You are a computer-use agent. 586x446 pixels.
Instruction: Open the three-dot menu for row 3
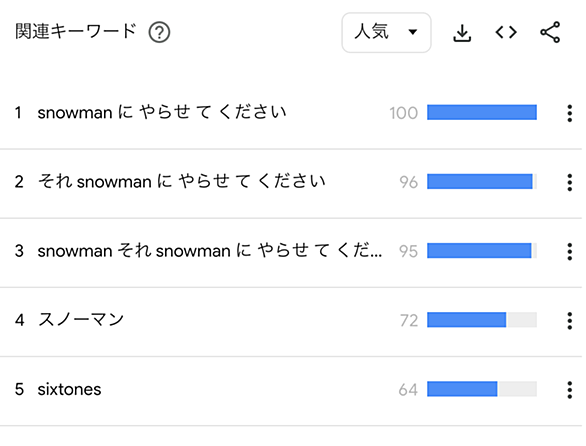pyautogui.click(x=570, y=251)
